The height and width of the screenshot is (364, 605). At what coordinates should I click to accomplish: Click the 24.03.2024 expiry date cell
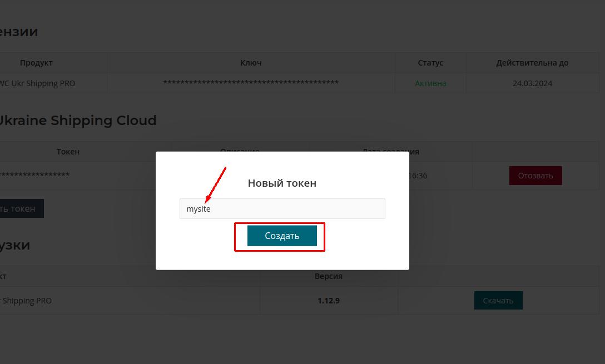[533, 83]
